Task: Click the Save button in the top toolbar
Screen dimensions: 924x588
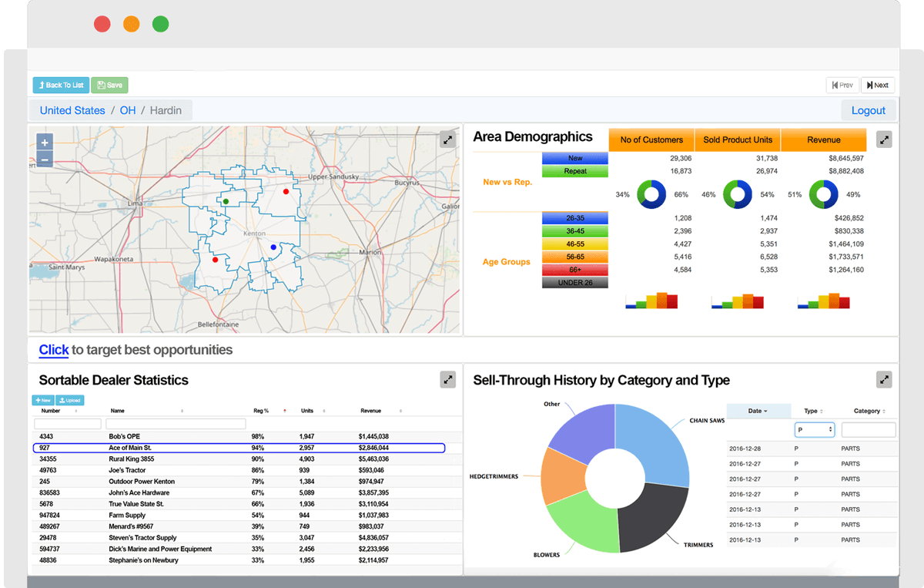Action: point(109,85)
